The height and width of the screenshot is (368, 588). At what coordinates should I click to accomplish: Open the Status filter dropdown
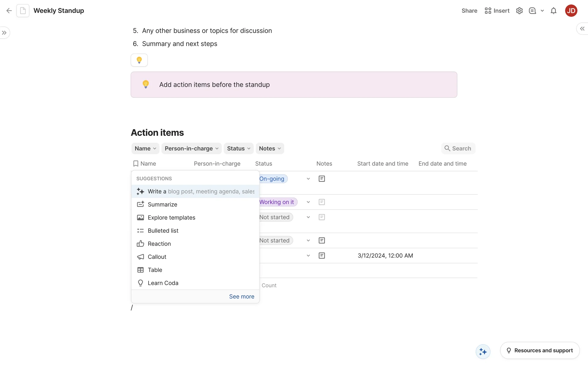coord(239,148)
